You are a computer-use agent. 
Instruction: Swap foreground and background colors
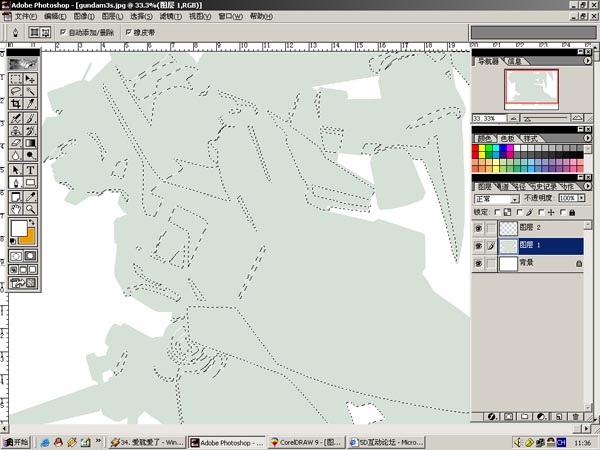point(33,222)
